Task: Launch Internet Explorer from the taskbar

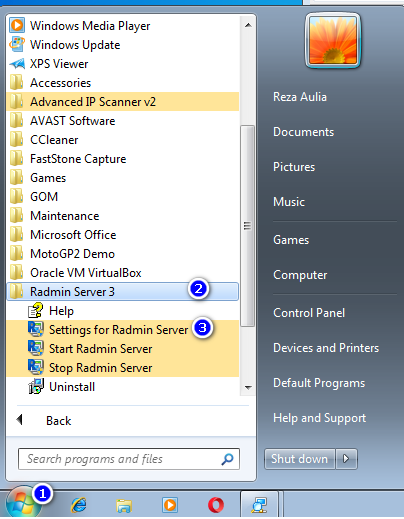Action: pos(78,505)
